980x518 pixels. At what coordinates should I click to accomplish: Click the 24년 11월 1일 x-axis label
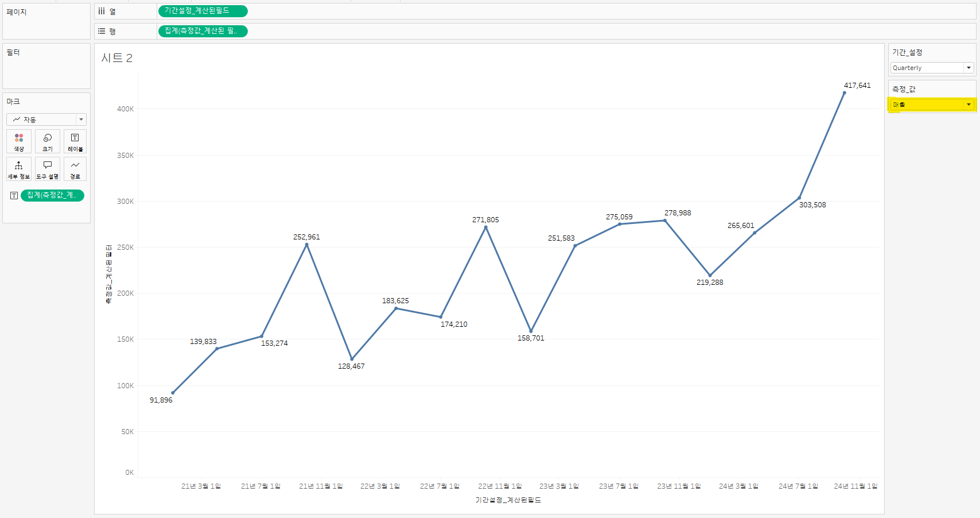tap(855, 486)
